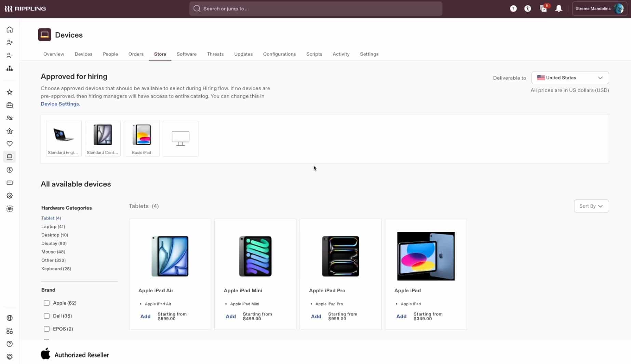Open the Device Settings link
Screen dimensions: 631x364
[x=60, y=104]
